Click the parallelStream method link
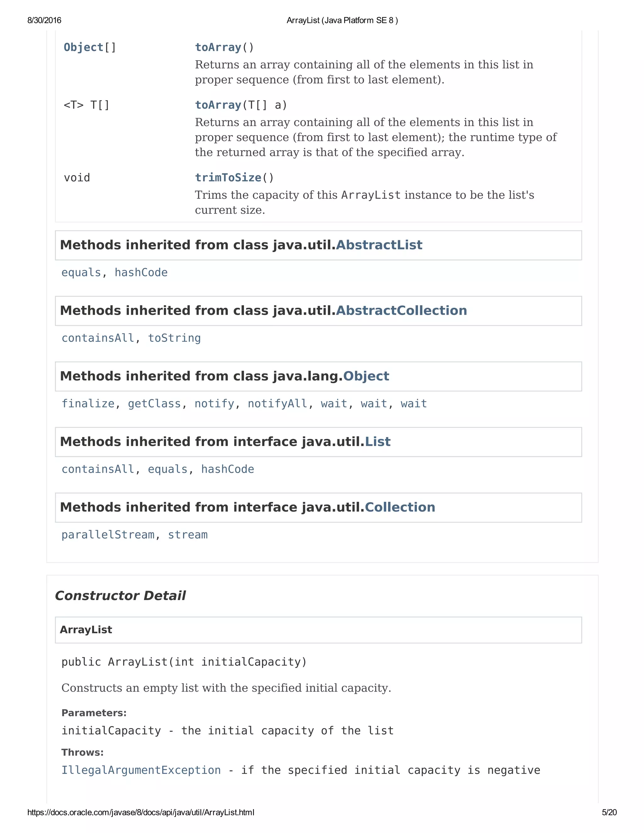644x833 pixels. coord(108,535)
